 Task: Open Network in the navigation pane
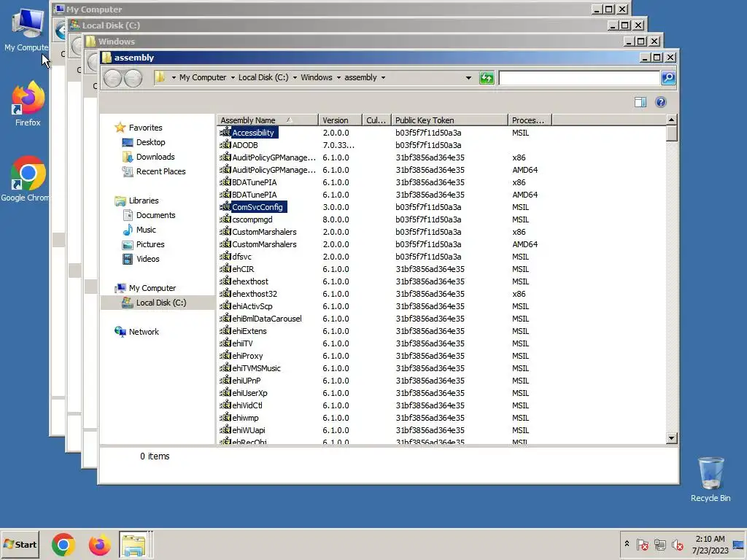click(144, 332)
